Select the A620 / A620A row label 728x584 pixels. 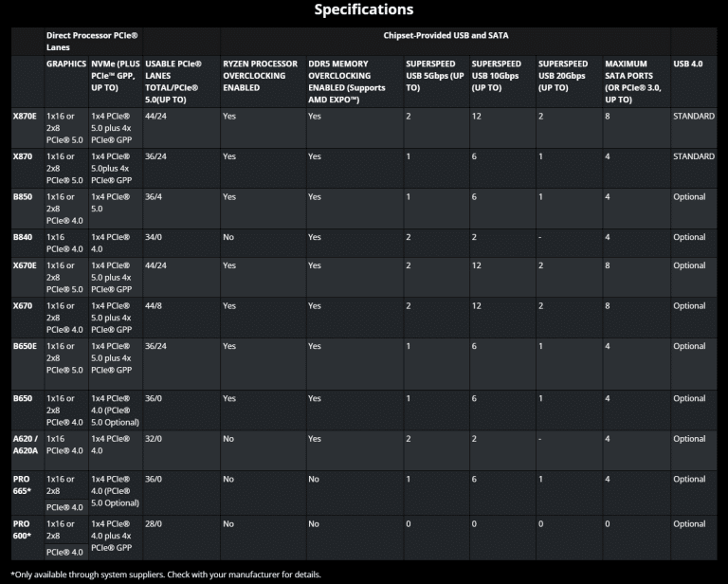click(x=27, y=445)
